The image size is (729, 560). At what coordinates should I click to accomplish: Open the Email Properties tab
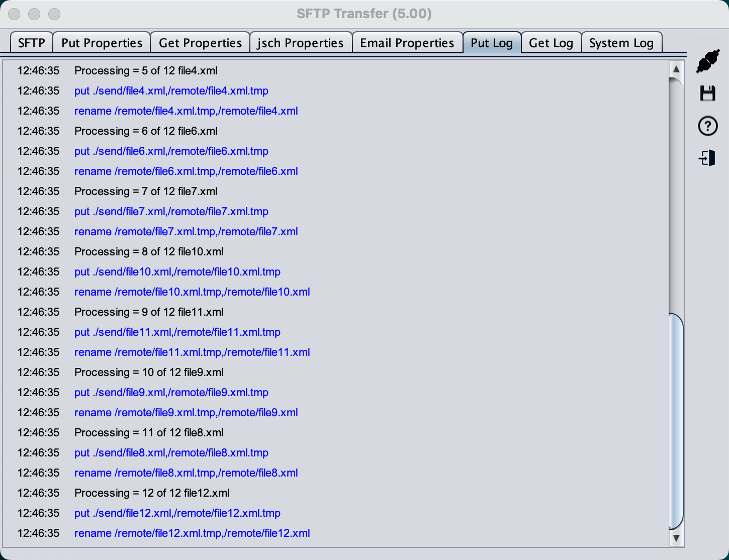[x=407, y=43]
